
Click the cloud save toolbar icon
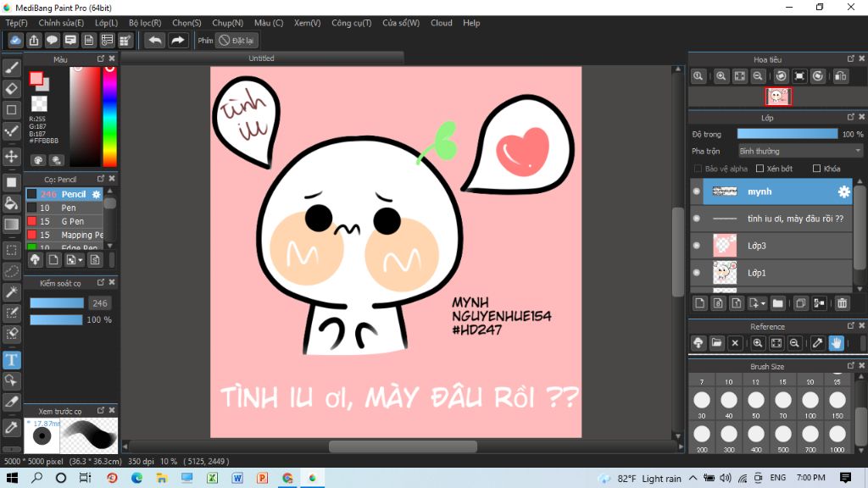click(x=15, y=41)
